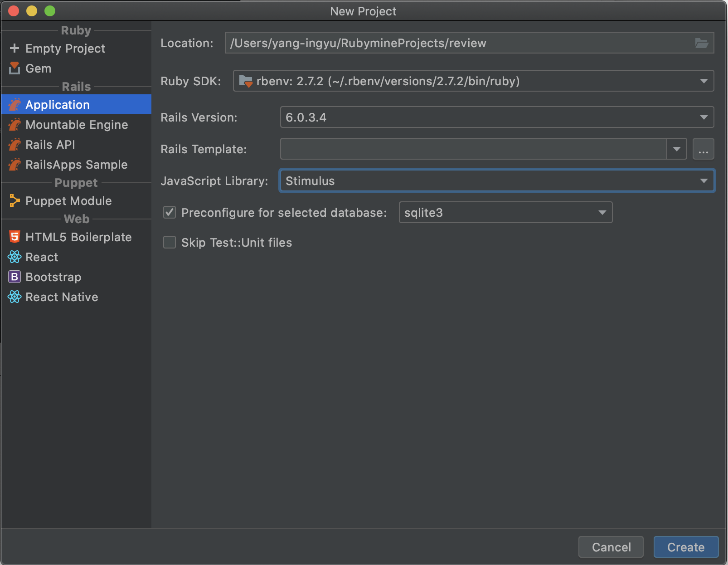Screen dimensions: 728x565
Task: Click the green zoom window button
Action: (x=50, y=11)
